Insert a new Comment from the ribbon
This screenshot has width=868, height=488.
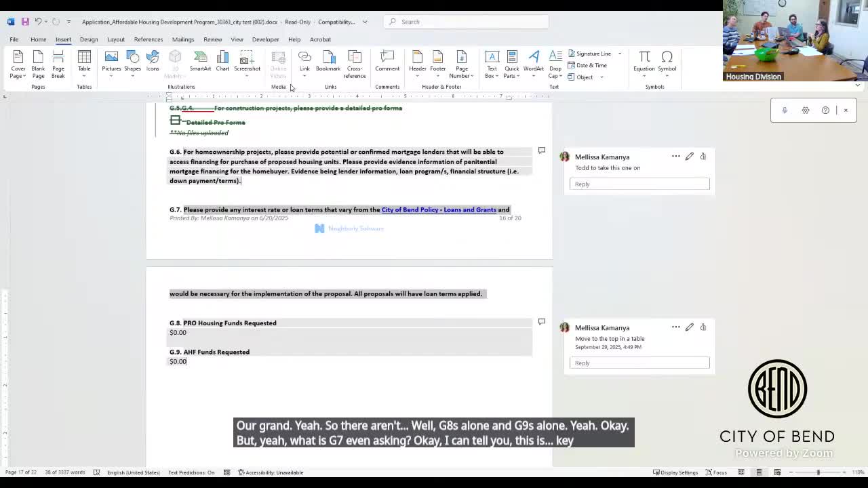tap(387, 61)
